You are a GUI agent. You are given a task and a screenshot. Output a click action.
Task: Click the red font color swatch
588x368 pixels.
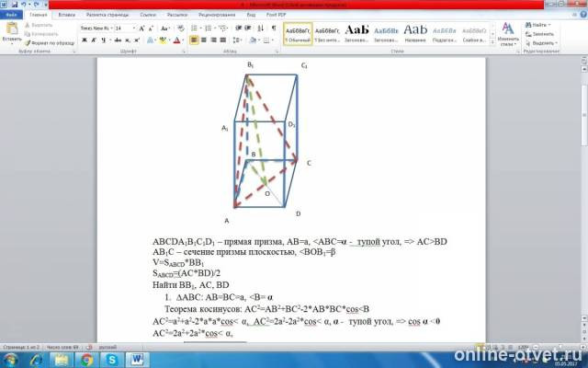177,40
